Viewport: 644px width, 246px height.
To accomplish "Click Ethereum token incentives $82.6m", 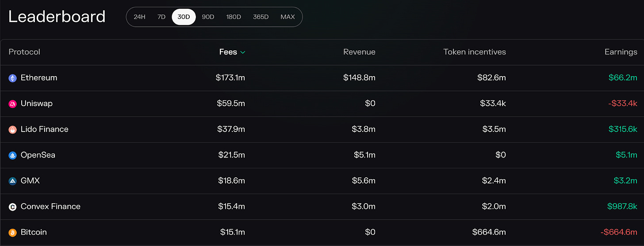I will pyautogui.click(x=491, y=77).
